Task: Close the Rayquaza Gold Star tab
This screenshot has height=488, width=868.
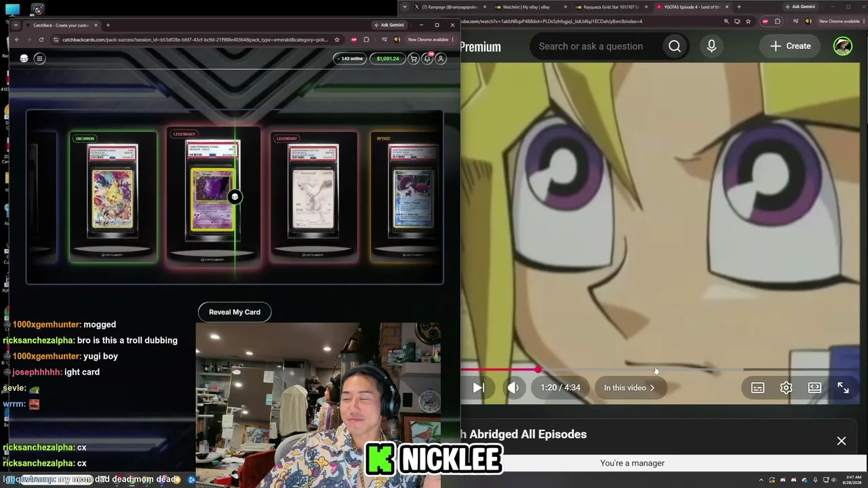Action: pos(646,7)
